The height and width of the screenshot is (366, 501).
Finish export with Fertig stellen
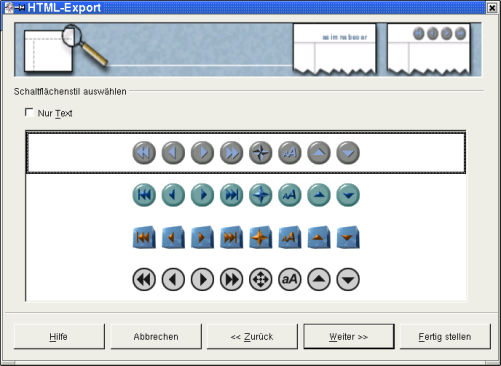[445, 337]
